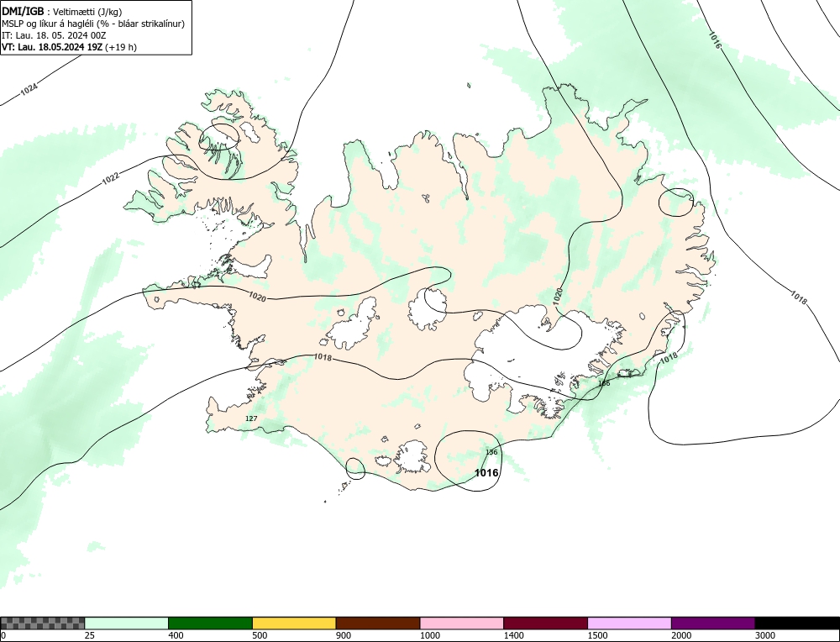Click the checkered gray 0–25 legend swatch
The height and width of the screenshot is (642, 840).
[x=42, y=623]
